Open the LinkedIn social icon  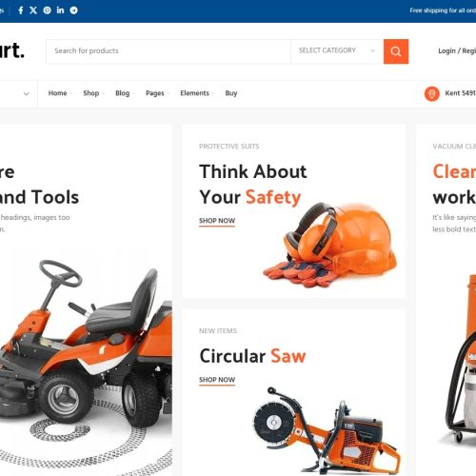click(x=60, y=10)
